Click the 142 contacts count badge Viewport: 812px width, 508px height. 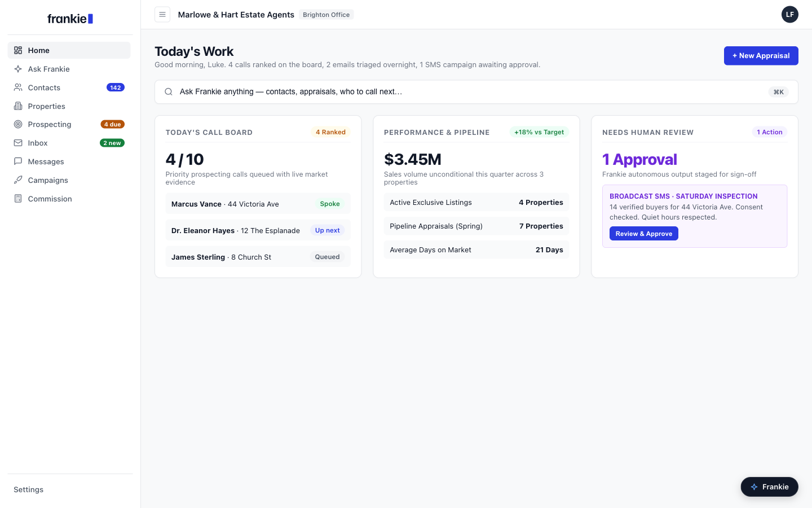coord(116,87)
